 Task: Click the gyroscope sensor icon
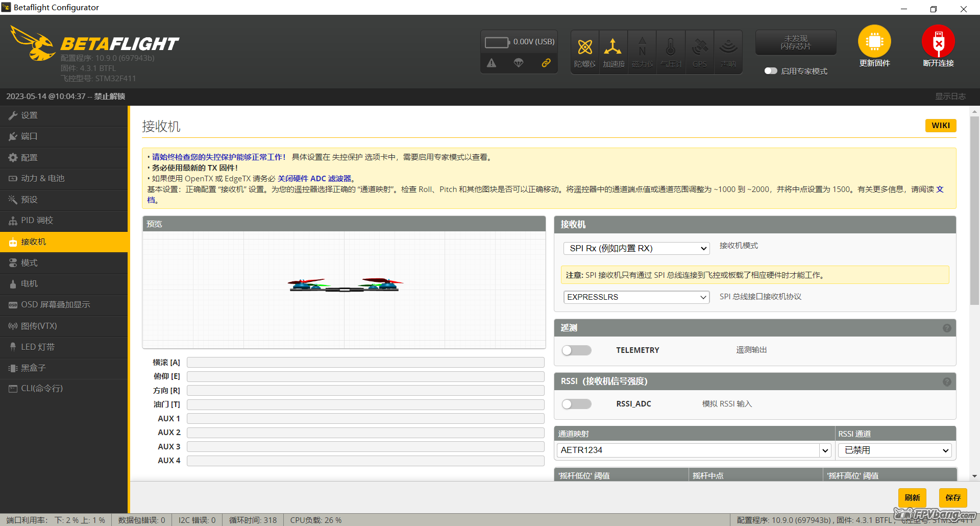click(585, 48)
